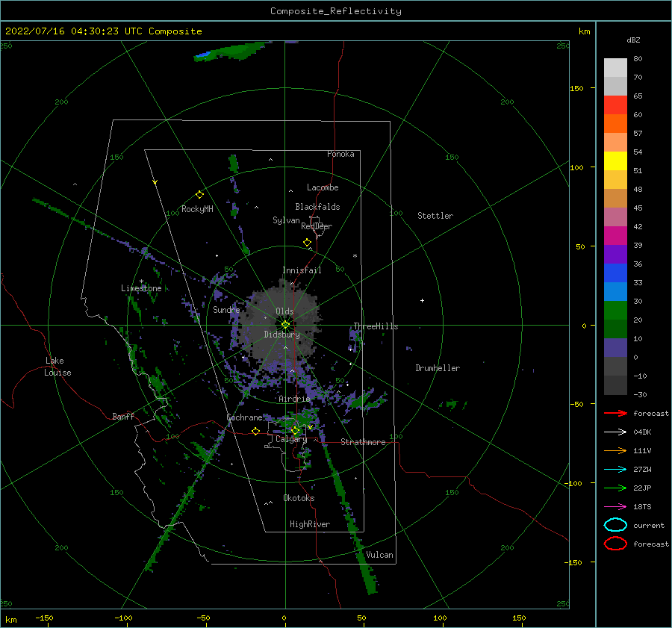Click the Innisfail label

point(302,270)
